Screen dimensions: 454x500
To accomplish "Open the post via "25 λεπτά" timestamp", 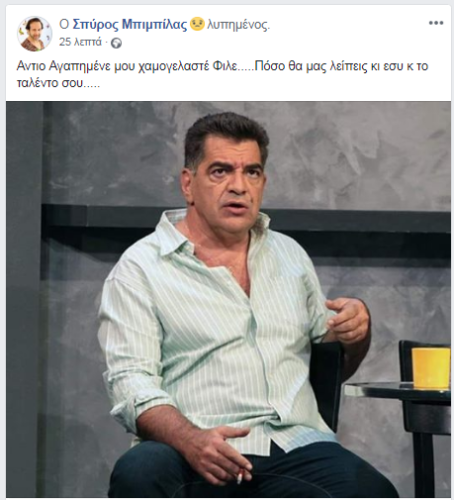I will click(80, 42).
